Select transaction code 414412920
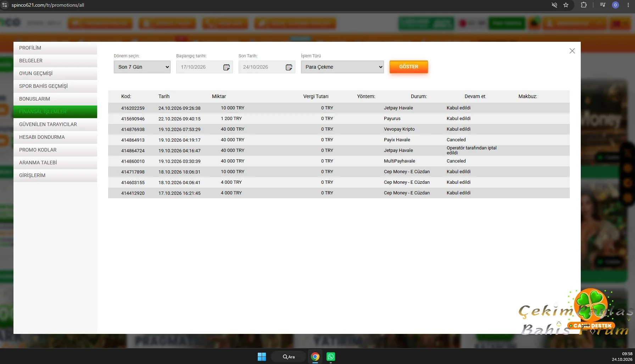The image size is (635, 364). click(x=133, y=193)
